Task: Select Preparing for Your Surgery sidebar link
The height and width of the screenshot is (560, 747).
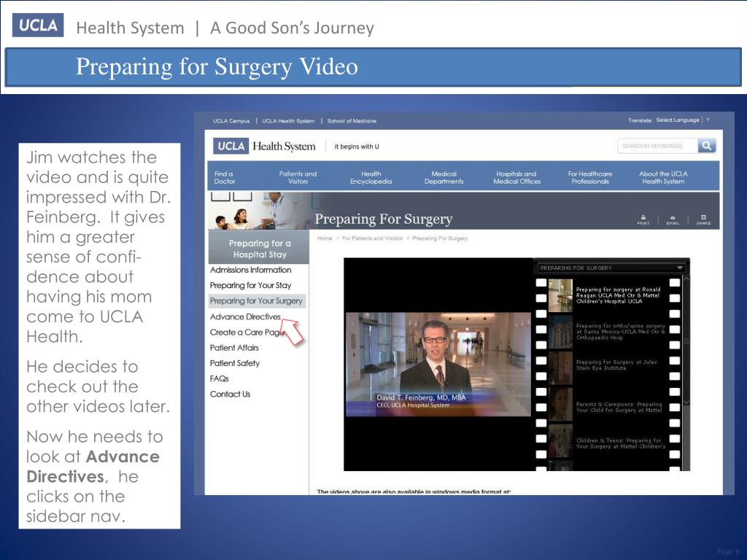Action: tap(256, 301)
